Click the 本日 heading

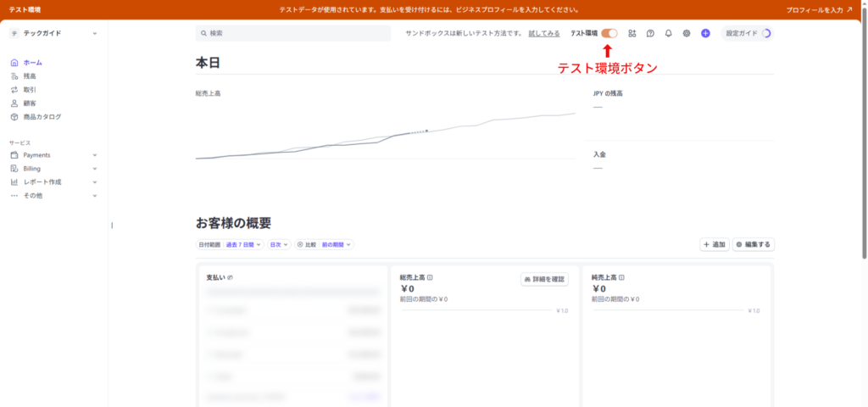pos(208,63)
